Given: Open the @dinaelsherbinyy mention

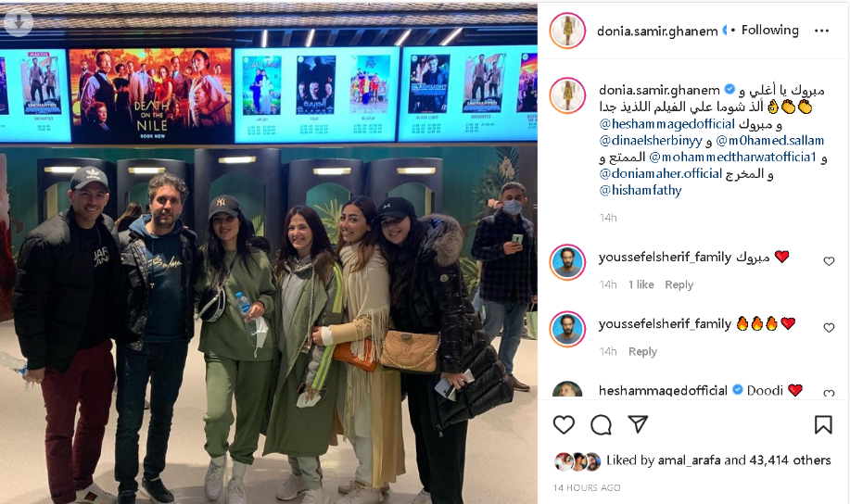Looking at the screenshot, I should [x=651, y=141].
